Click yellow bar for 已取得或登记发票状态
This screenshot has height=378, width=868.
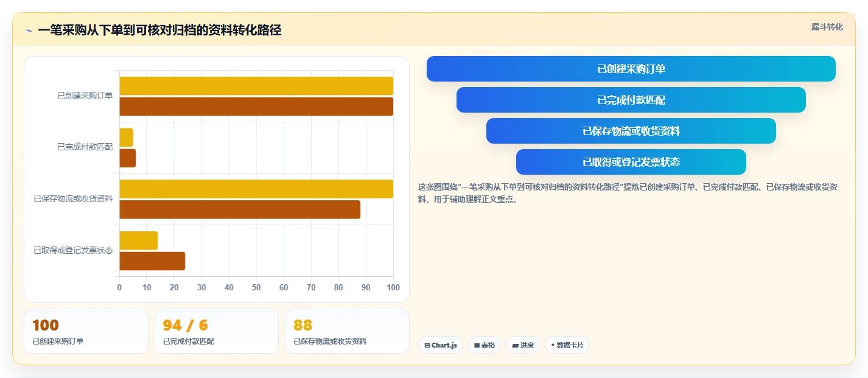point(139,240)
